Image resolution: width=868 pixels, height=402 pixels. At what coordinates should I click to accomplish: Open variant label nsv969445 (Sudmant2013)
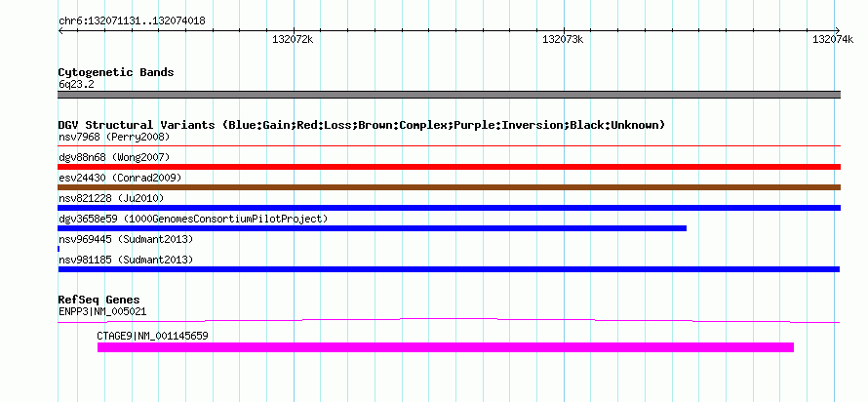pyautogui.click(x=126, y=239)
